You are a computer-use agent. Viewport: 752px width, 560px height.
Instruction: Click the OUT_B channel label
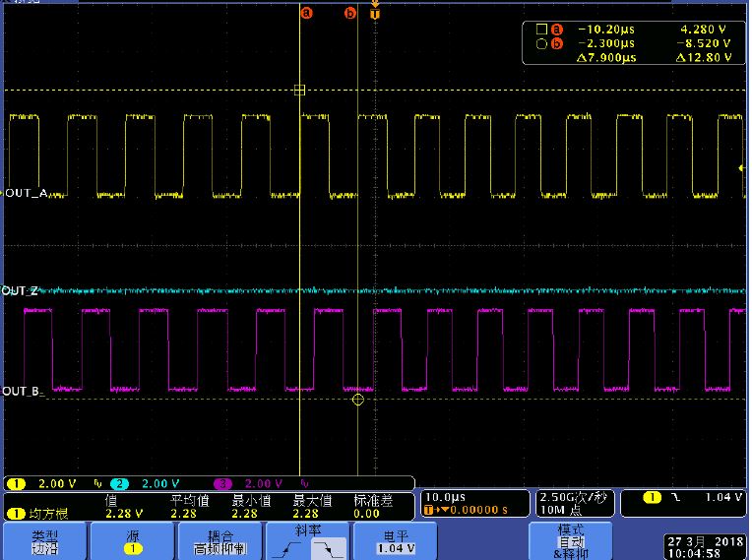24,392
